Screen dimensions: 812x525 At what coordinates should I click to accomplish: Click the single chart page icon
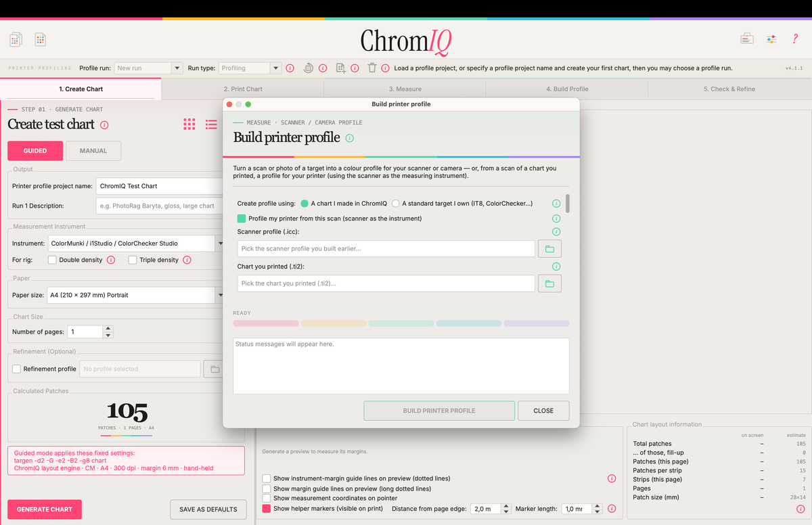coord(41,40)
